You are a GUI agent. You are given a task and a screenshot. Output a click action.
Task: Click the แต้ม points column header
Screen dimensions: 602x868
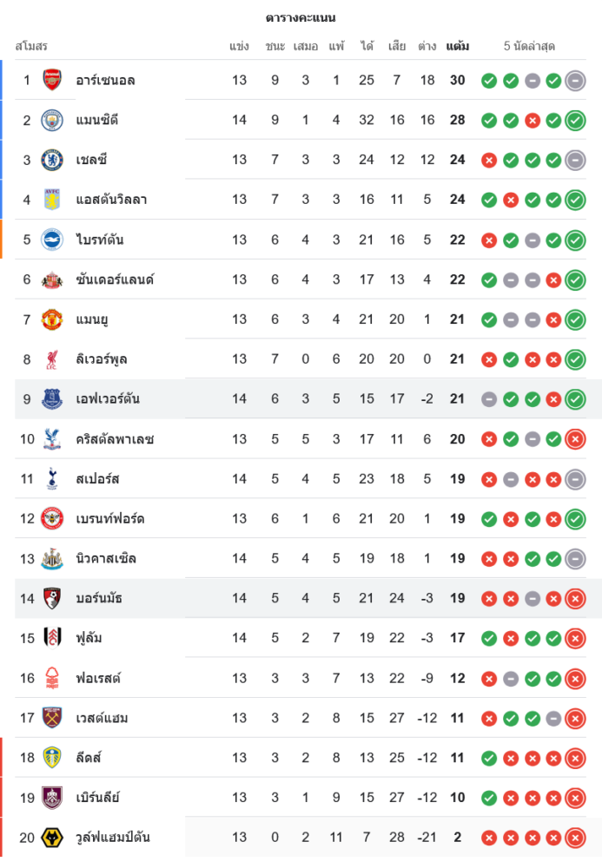tap(458, 46)
